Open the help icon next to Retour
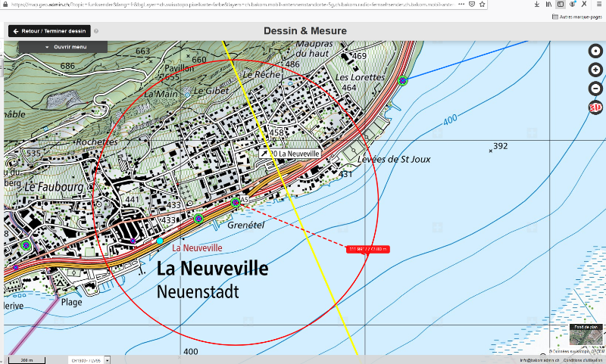The image size is (606, 364). [96, 31]
